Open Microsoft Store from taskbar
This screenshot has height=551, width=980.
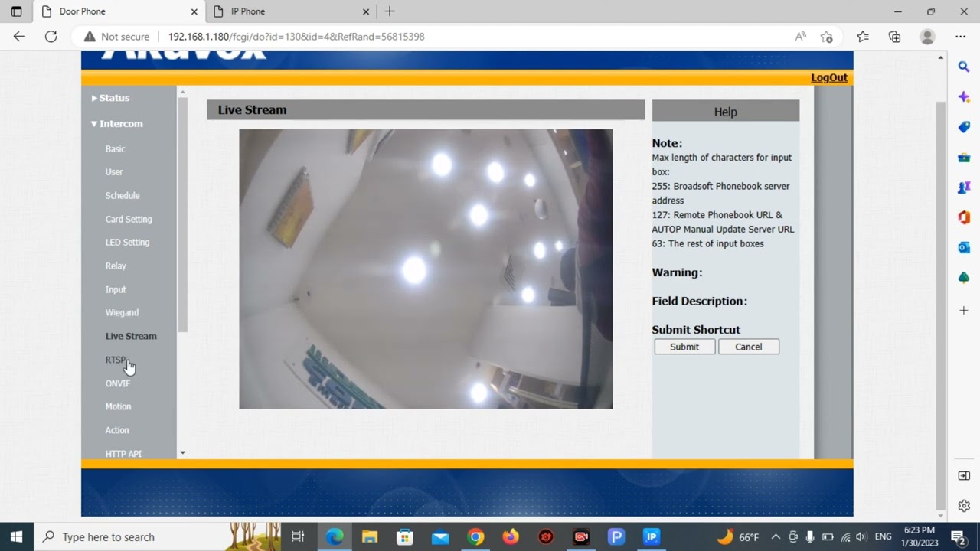(405, 536)
